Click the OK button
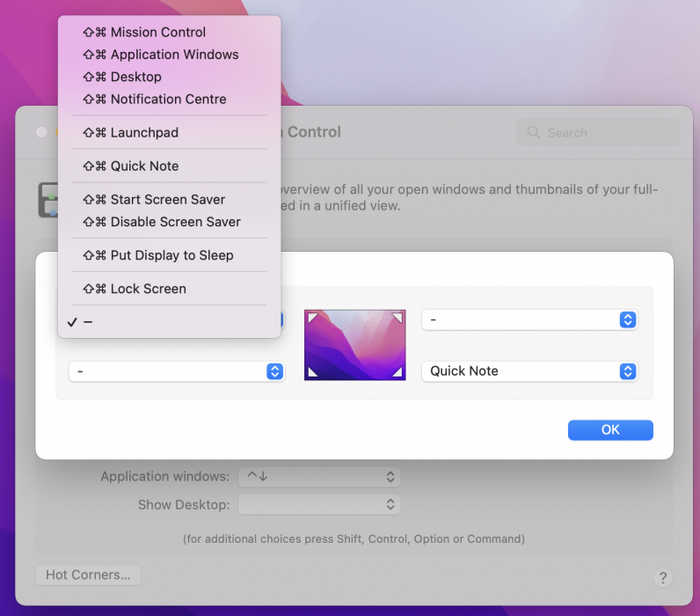Screen dimensions: 700x616 610,430
